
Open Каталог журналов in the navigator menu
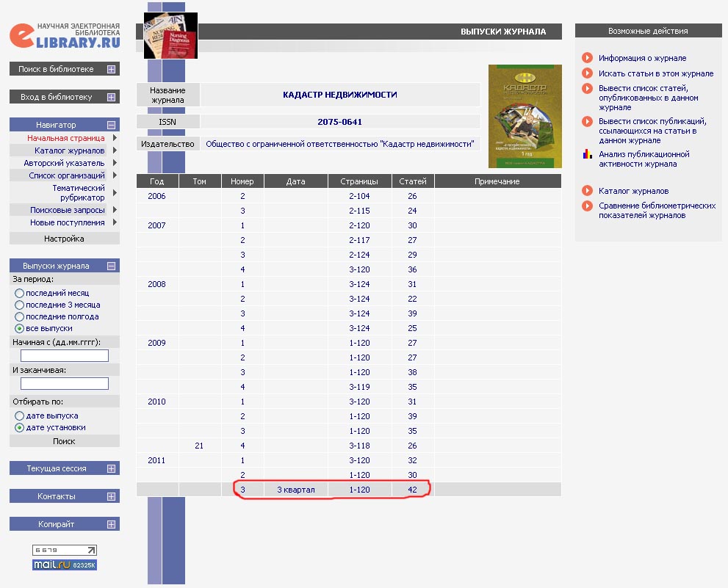click(x=69, y=150)
